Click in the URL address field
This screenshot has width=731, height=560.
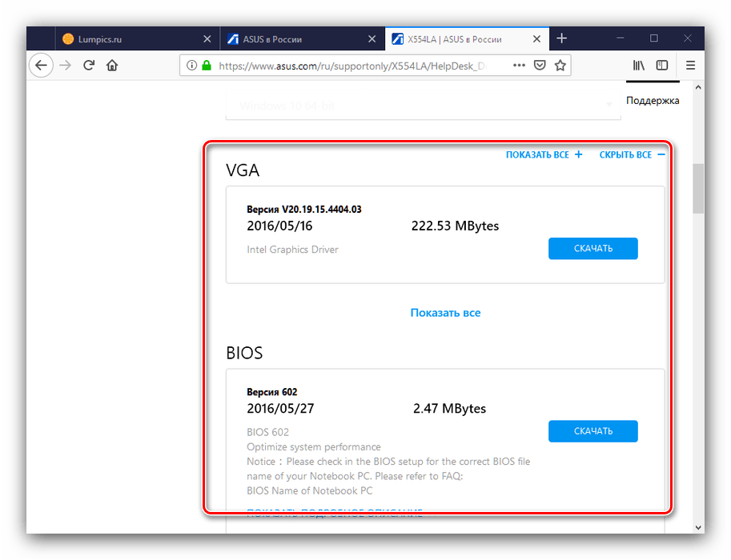pyautogui.click(x=352, y=66)
